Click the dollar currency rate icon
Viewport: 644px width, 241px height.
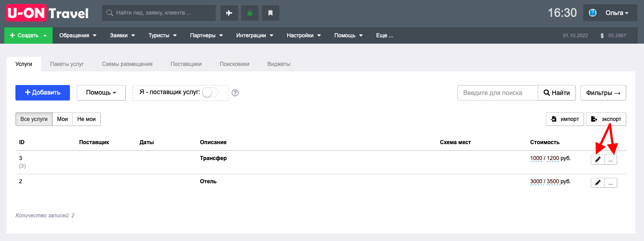pos(602,35)
